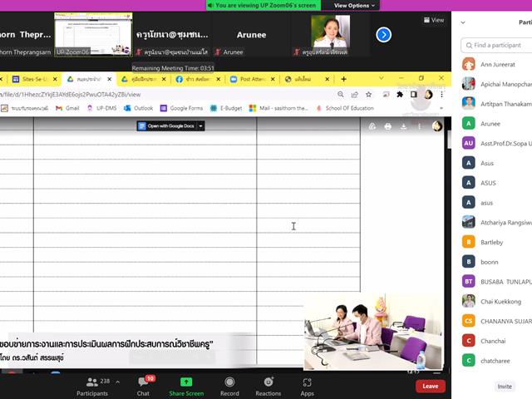Open the School Of Education bookmark
This screenshot has height=399, width=532.
[345, 108]
